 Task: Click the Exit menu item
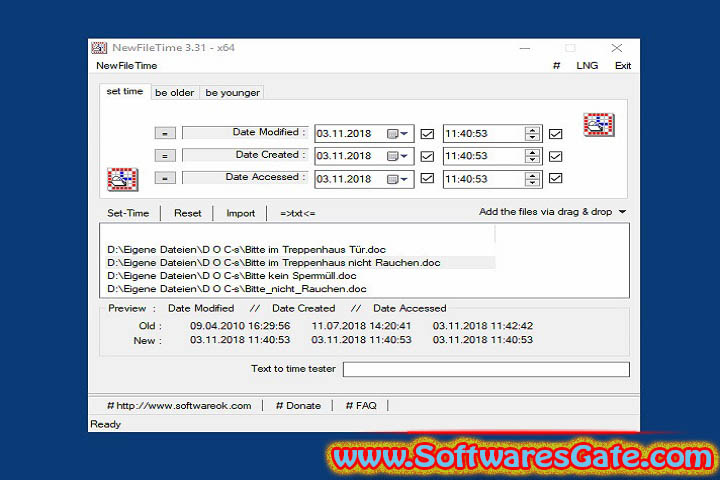pyautogui.click(x=623, y=66)
